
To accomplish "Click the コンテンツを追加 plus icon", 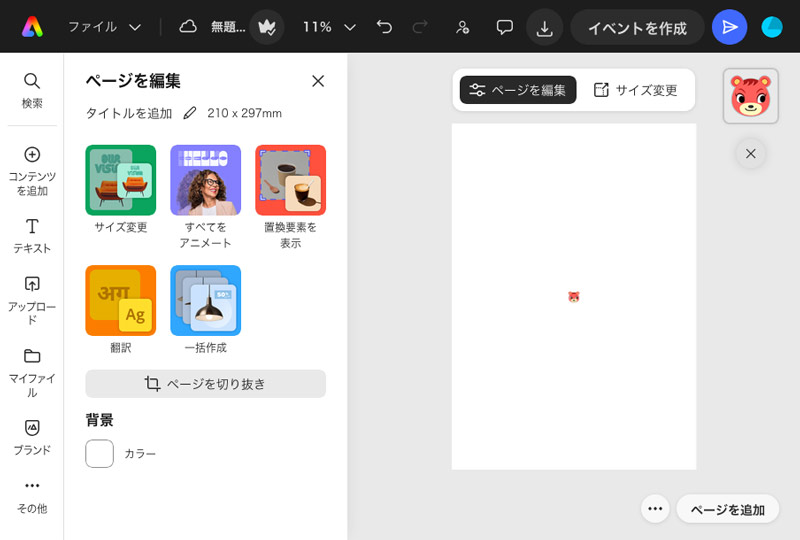I will pos(32,154).
